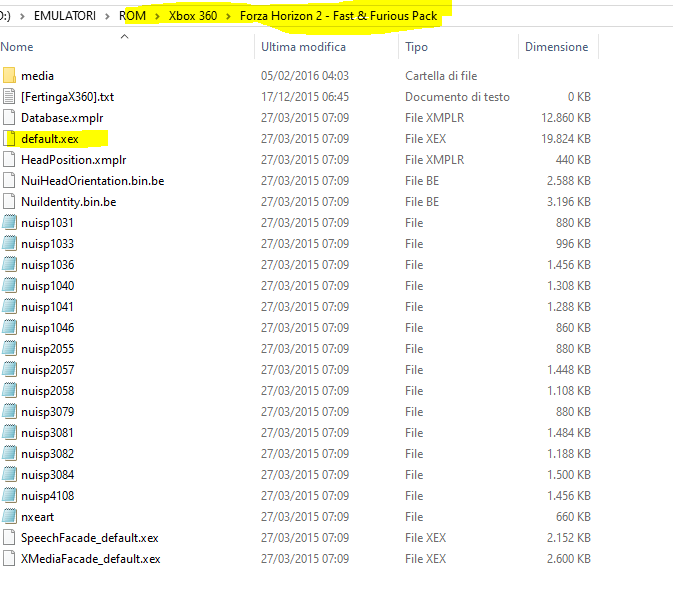Select the nuisp3081 file icon
Viewport: 673px width, 609px height.
[9, 433]
